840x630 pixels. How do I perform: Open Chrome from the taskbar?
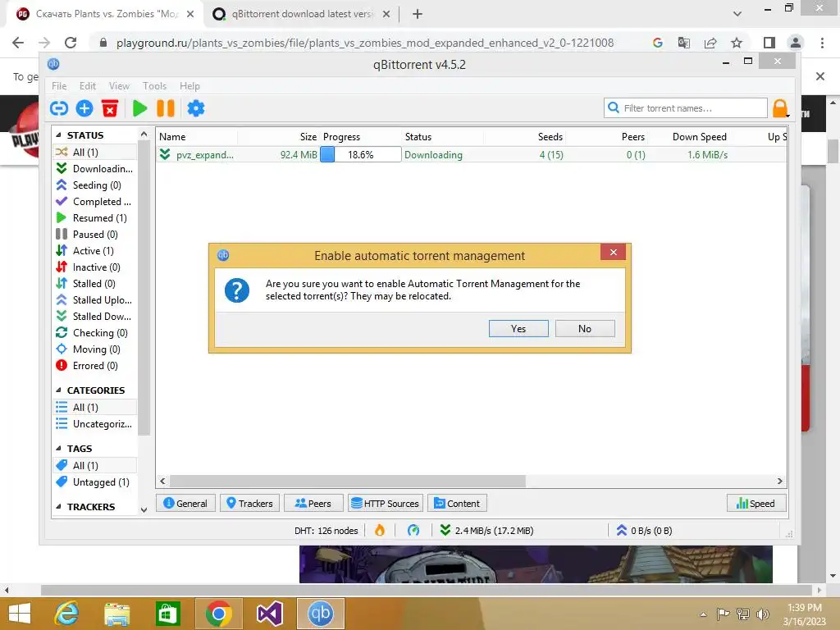(218, 614)
